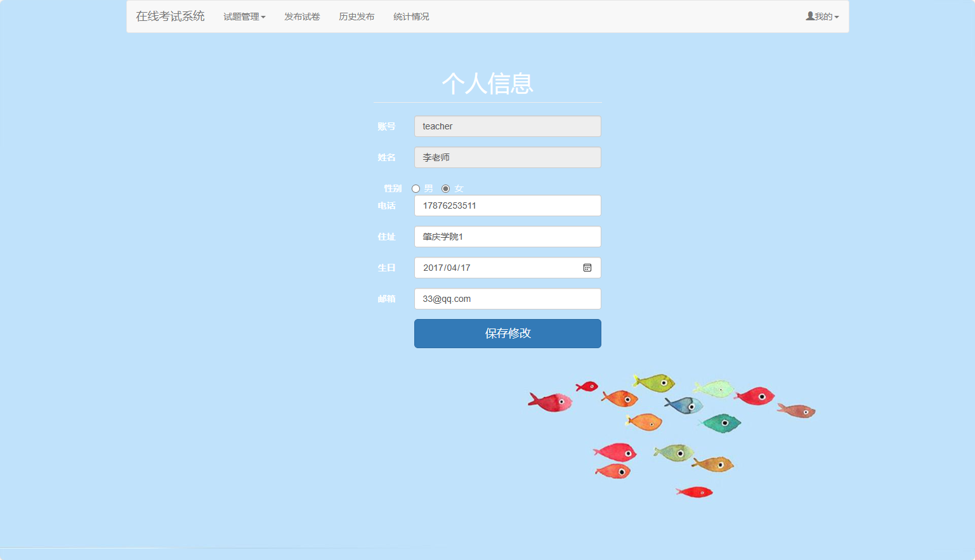Screen dimensions: 975x560
Task: Click the disabled 账号 account field
Action: point(507,126)
